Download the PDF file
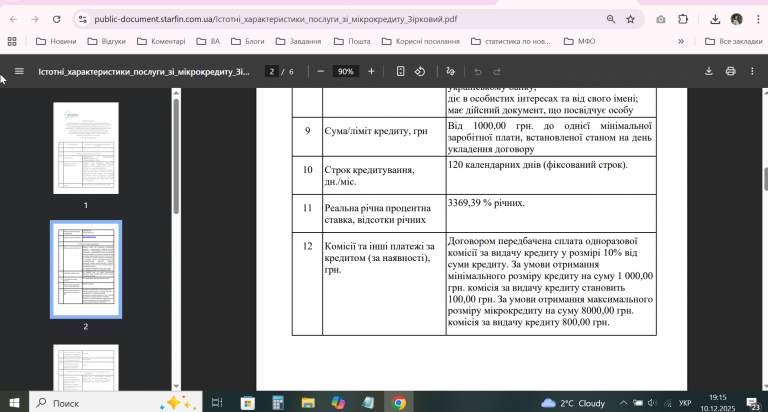The width and height of the screenshot is (768, 412). [709, 72]
